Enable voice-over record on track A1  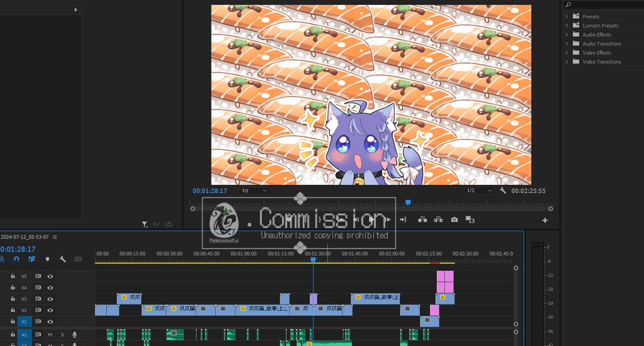(74, 335)
